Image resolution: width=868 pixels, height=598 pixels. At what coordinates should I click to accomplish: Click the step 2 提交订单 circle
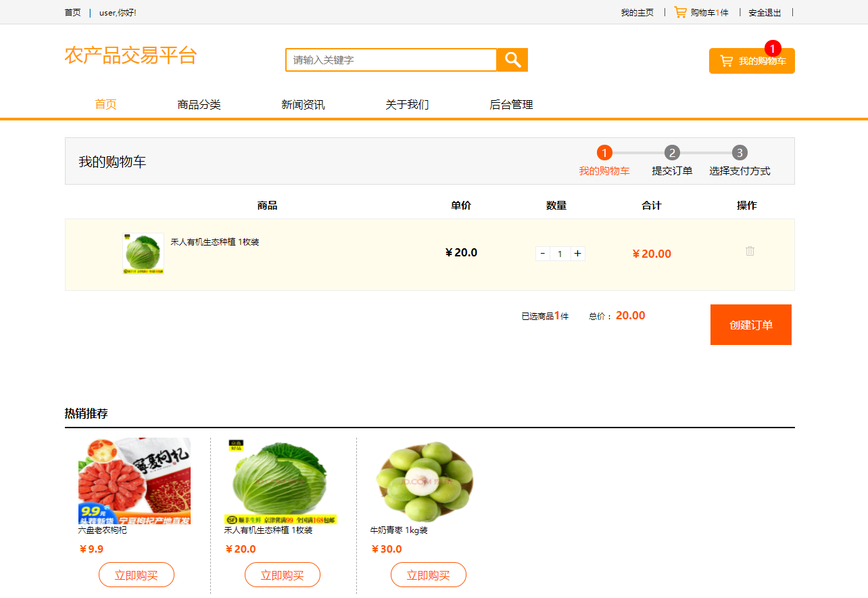point(672,152)
